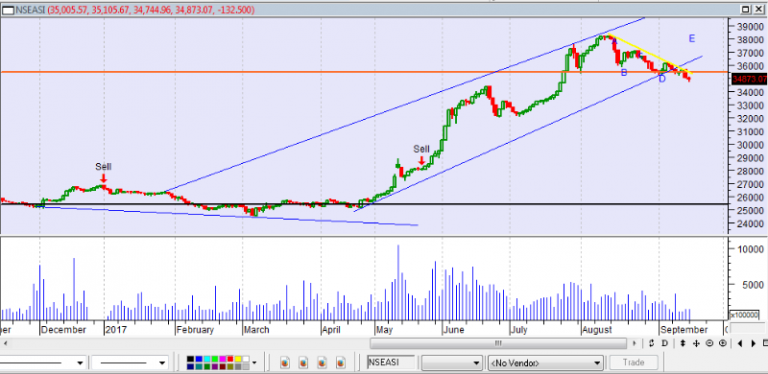768x374 pixels.
Task: Click the 'D' daily interval icon
Action: [664, 343]
